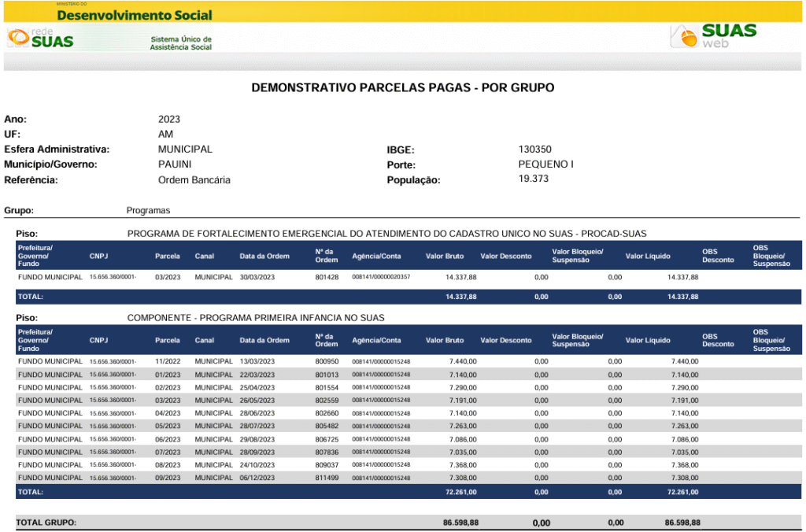The height and width of the screenshot is (532, 806).
Task: Click the Ano value 2023
Action: coord(169,120)
